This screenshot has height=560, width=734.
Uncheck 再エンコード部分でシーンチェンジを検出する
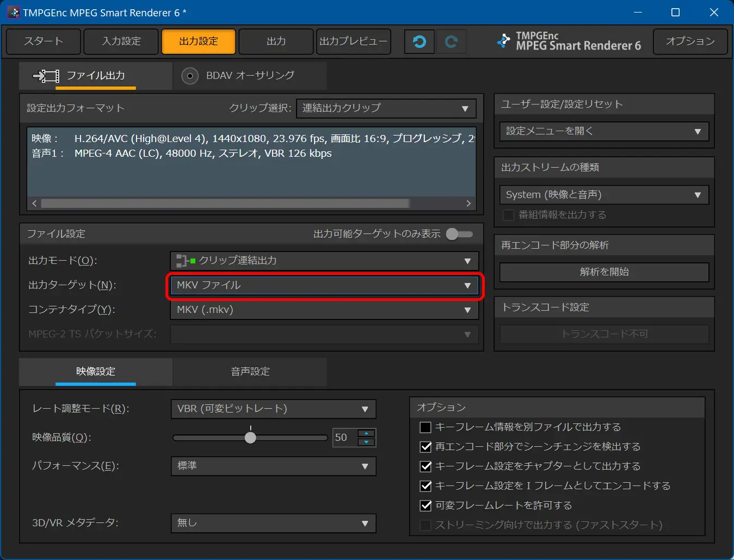pos(425,447)
